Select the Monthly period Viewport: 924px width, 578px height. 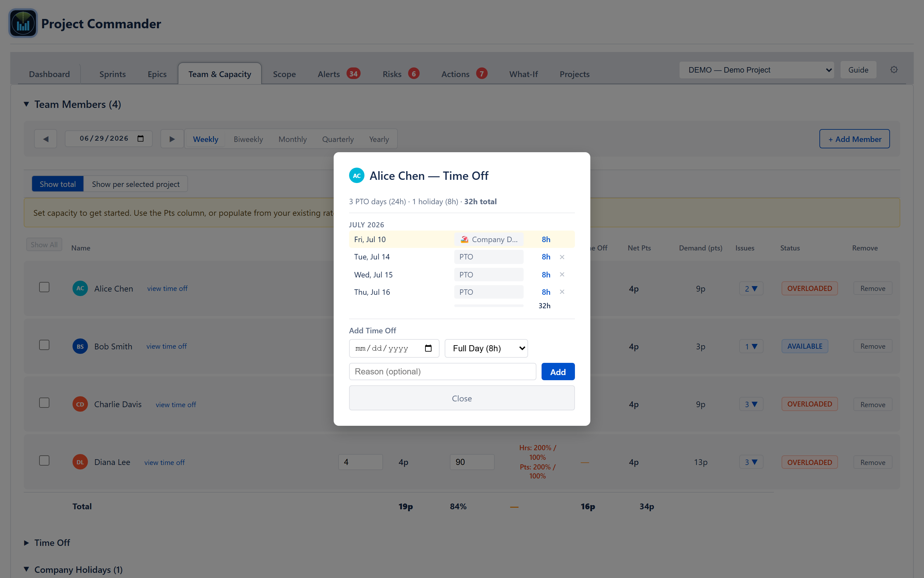click(293, 139)
